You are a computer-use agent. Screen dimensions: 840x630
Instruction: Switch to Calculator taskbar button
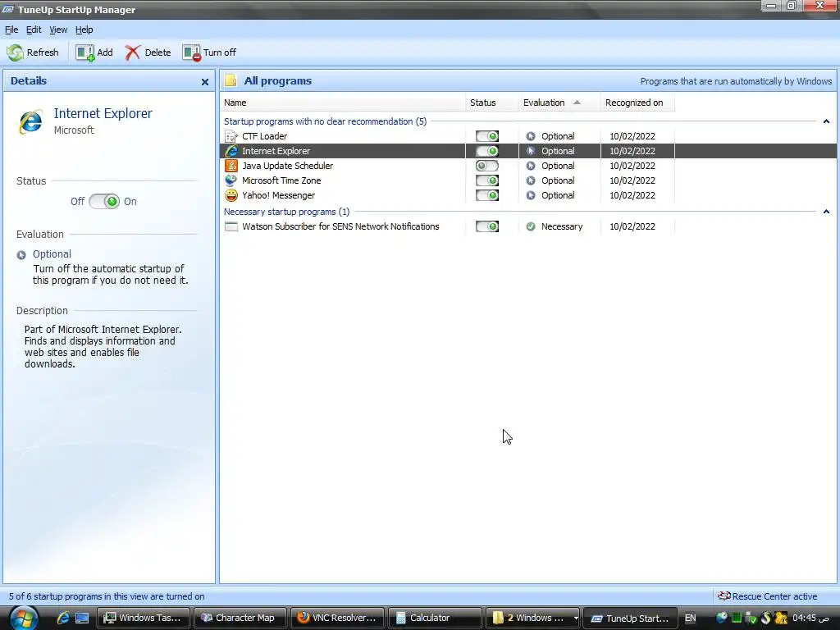(x=434, y=618)
